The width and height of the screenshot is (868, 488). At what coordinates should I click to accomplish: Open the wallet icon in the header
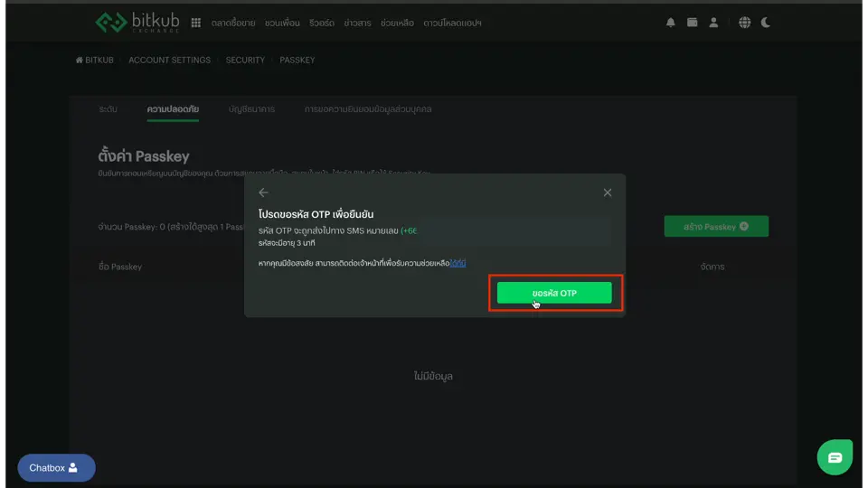(692, 23)
